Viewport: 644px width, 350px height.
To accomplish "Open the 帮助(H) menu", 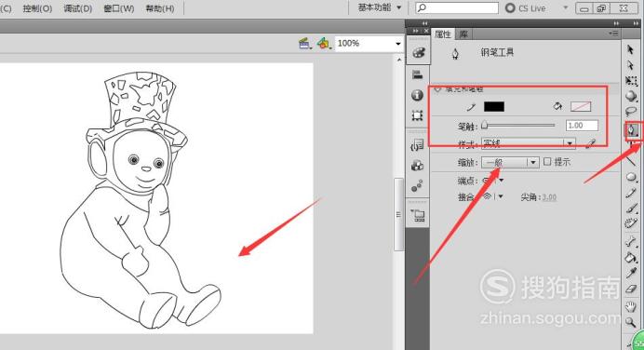I will [x=160, y=8].
